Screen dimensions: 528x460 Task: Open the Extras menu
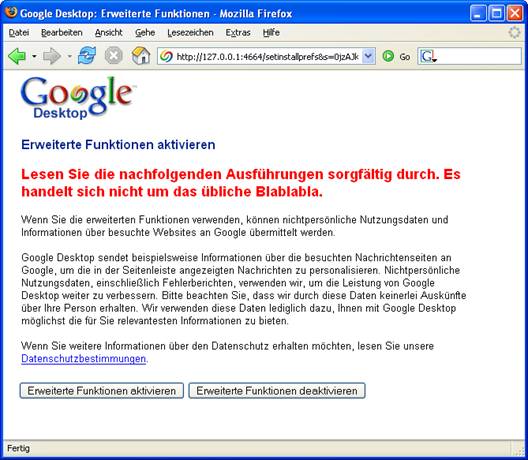pyautogui.click(x=238, y=33)
